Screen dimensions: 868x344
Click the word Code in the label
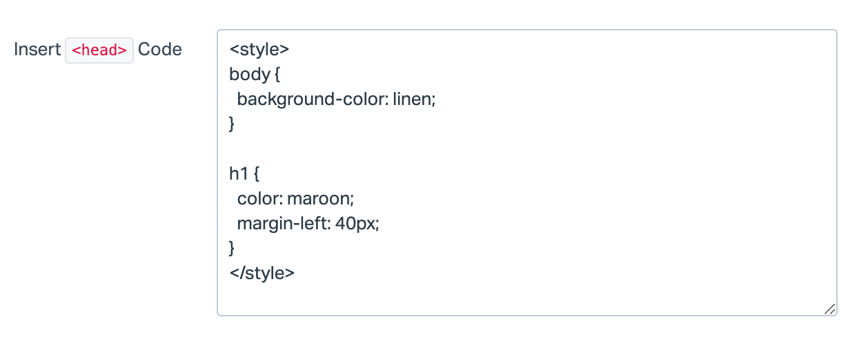[x=160, y=50]
